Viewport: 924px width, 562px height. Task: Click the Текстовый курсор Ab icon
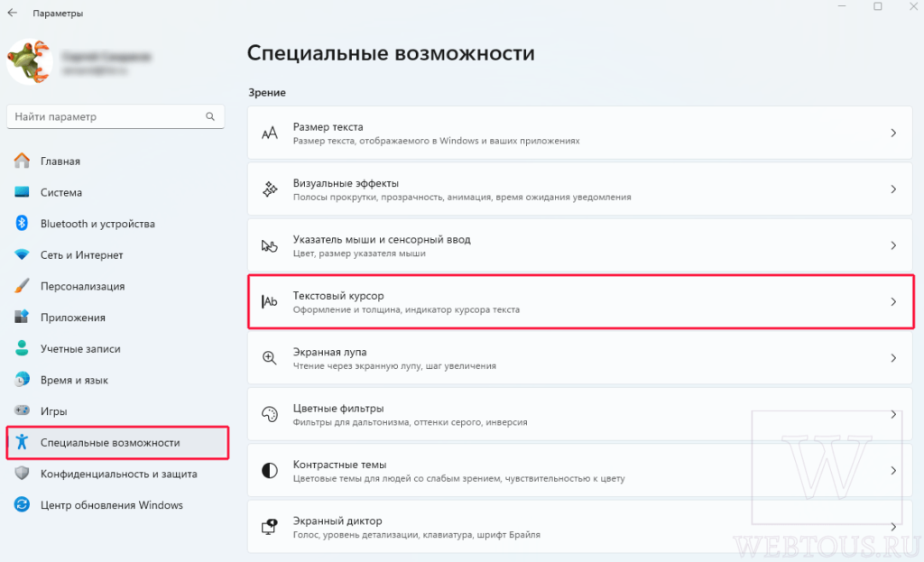point(269,301)
